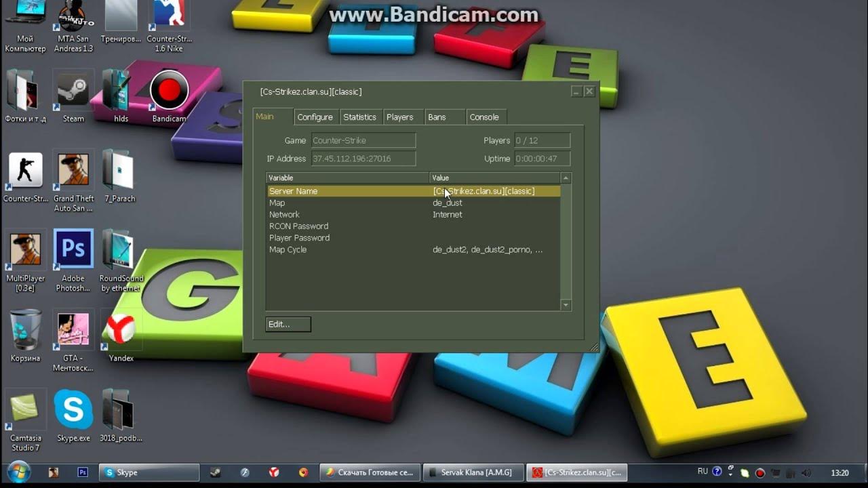This screenshot has width=868, height=488.
Task: Open the 3018_podb... folder icon
Action: [121, 416]
